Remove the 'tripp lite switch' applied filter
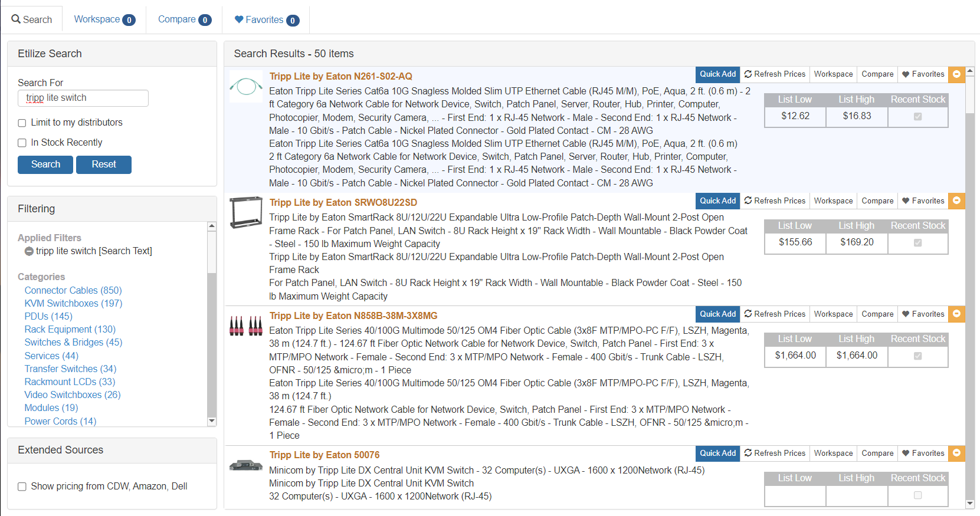980x516 pixels. coord(29,251)
